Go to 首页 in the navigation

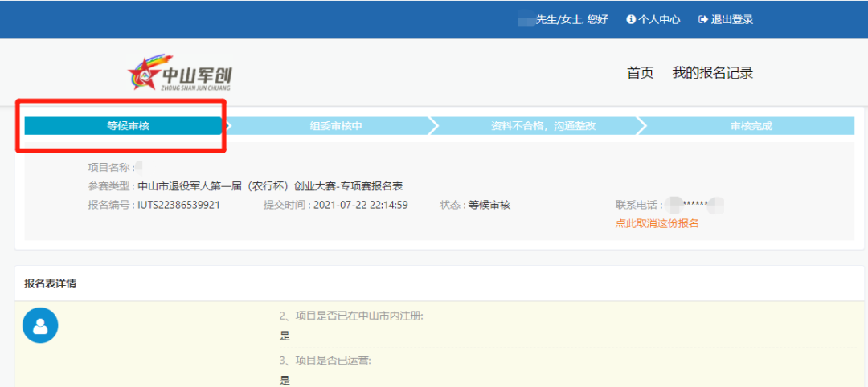click(640, 73)
